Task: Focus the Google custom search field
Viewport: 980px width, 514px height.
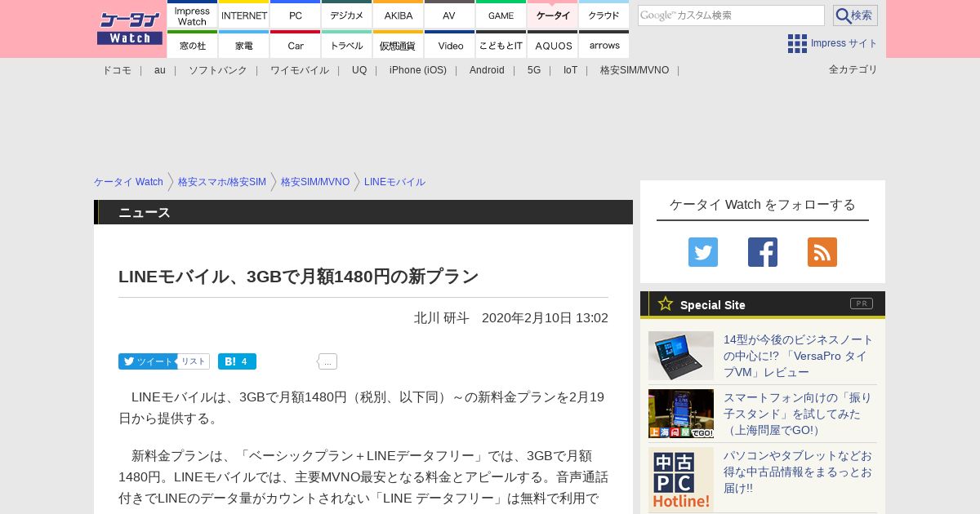Action: 731,16
